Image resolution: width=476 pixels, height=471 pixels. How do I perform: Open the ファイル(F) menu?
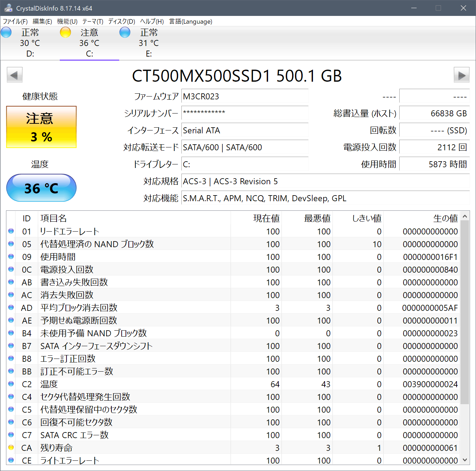click(x=15, y=22)
